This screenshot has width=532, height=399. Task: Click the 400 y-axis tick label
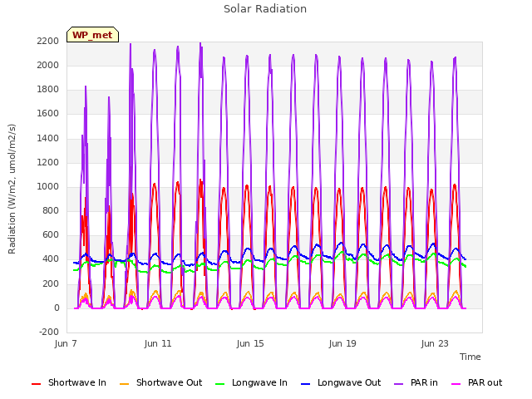pyautogui.click(x=51, y=259)
